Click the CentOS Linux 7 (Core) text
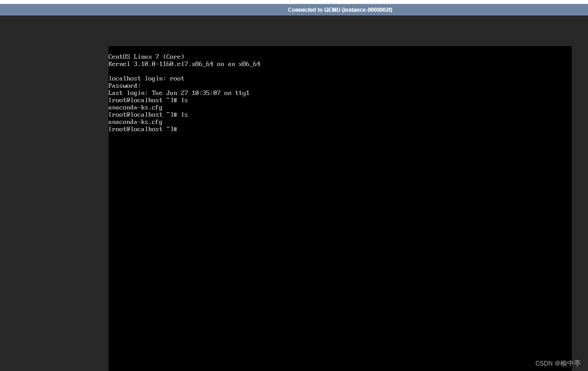588x371 pixels. pyautogui.click(x=146, y=57)
